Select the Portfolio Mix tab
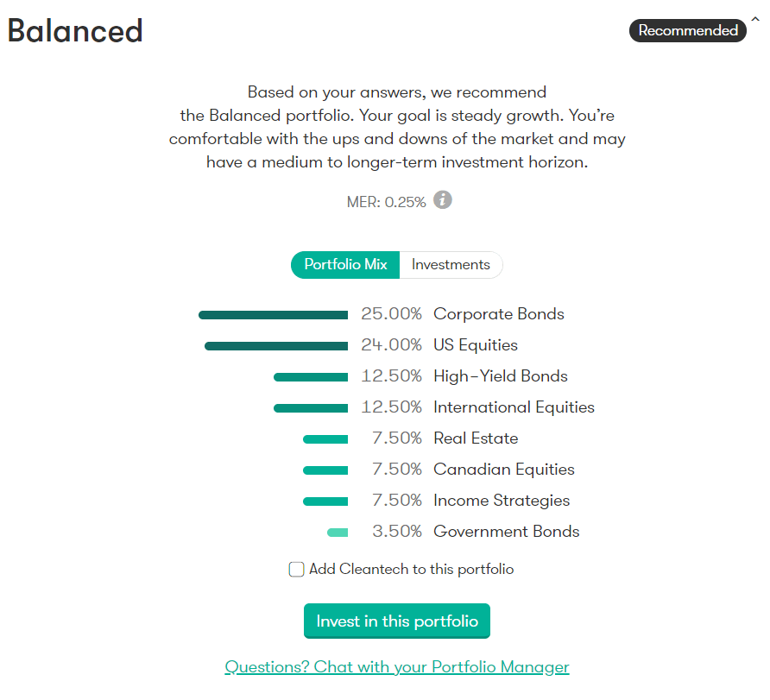Viewport: 770px width, 700px height. pyautogui.click(x=344, y=265)
